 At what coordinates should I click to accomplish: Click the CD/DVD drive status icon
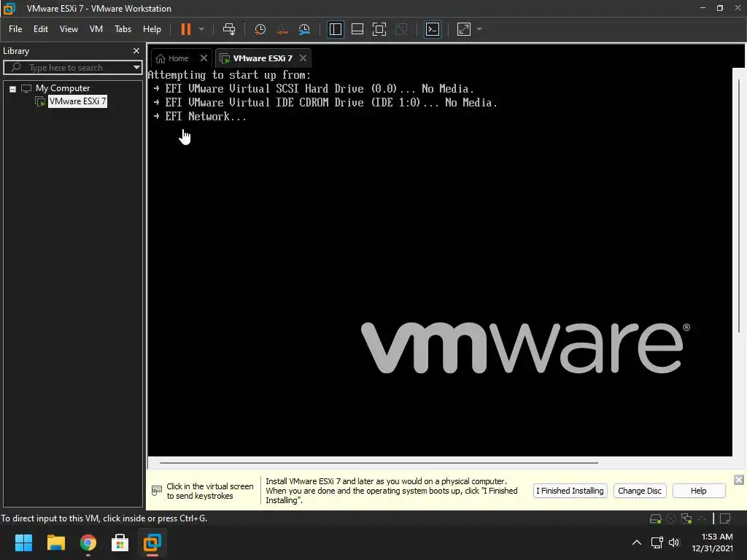671,518
